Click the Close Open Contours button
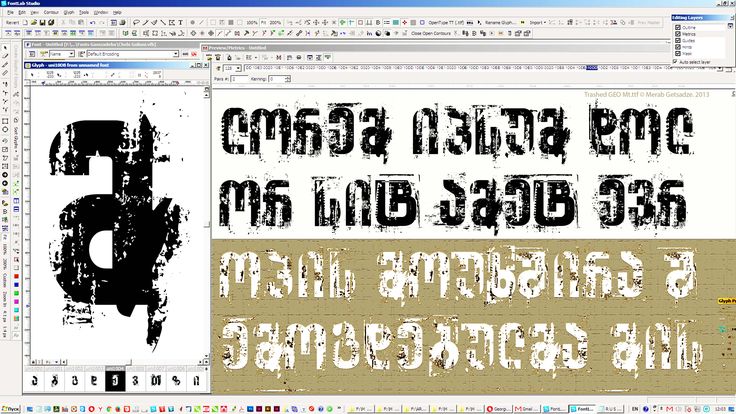736x414 pixels. pos(431,33)
